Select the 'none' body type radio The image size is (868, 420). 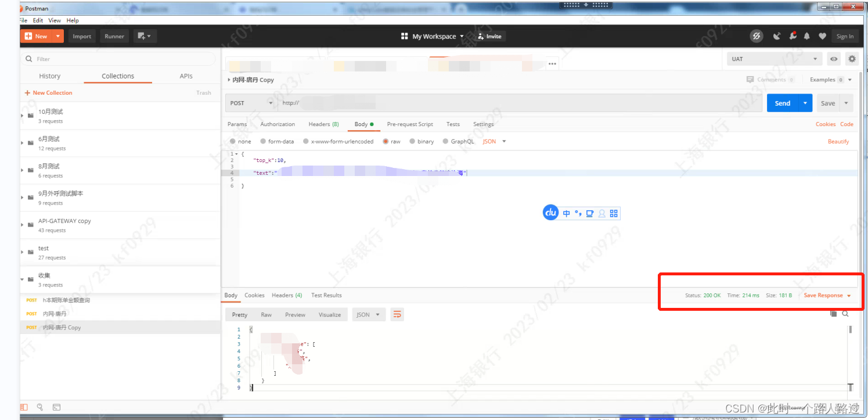click(x=233, y=141)
